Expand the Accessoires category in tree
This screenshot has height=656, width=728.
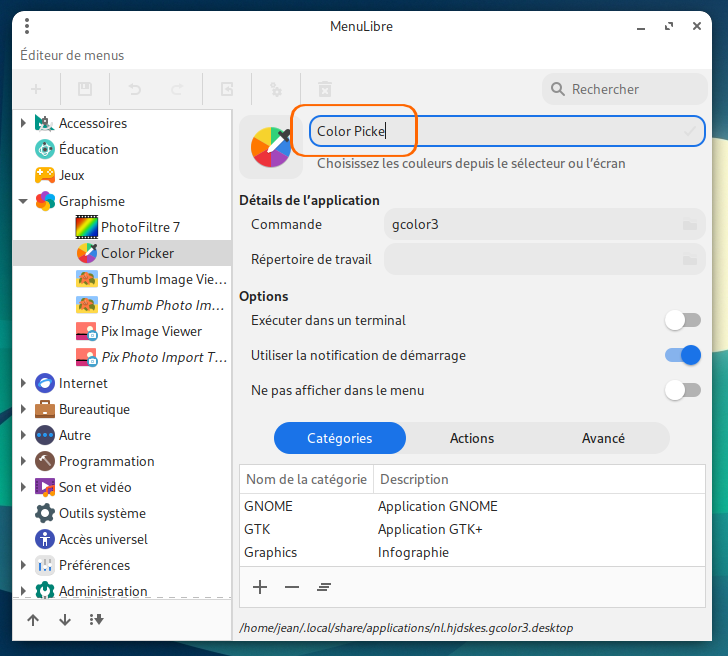coord(23,123)
